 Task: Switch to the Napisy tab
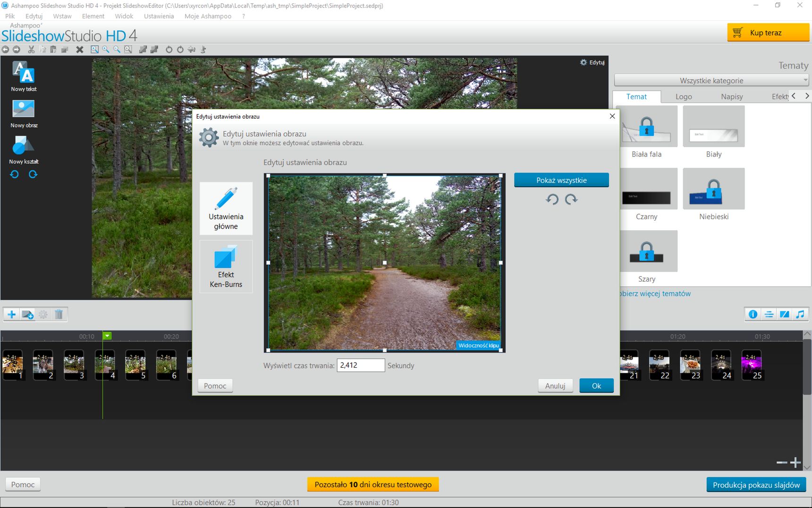(x=732, y=96)
